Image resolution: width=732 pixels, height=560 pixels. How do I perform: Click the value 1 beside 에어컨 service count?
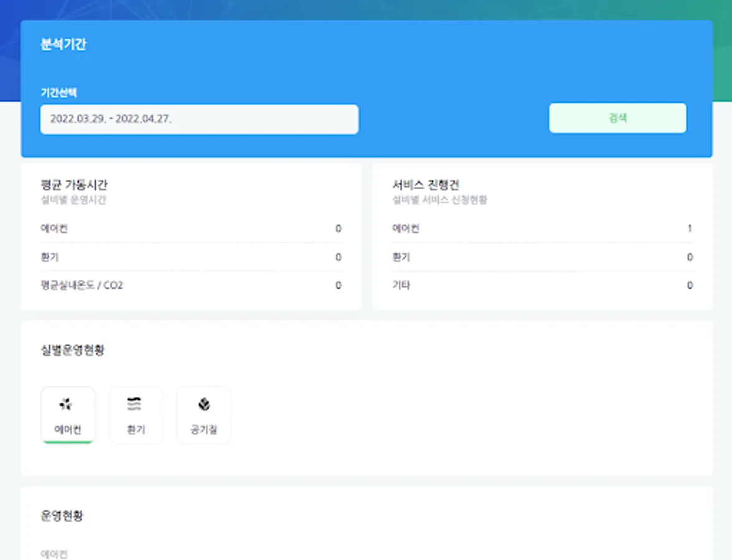point(690,228)
